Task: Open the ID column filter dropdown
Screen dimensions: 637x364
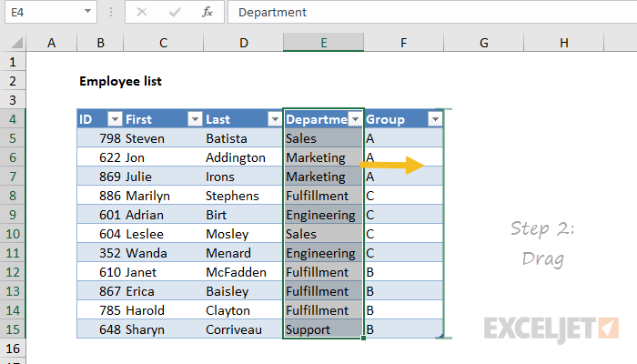Action: point(114,119)
